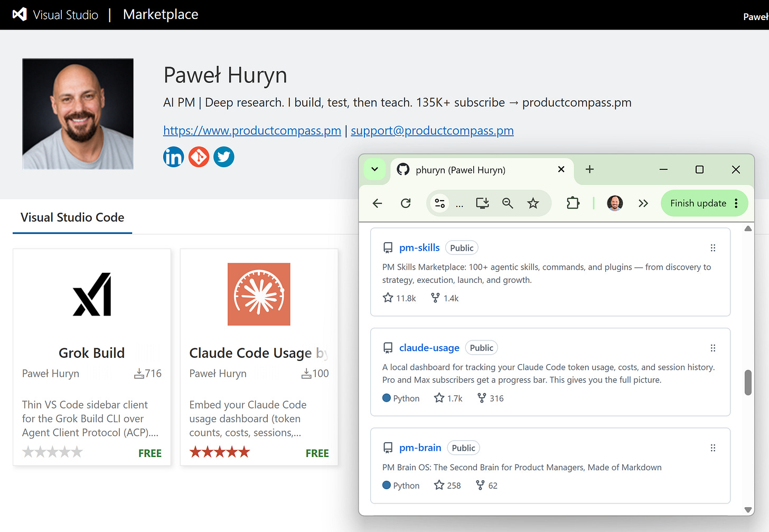Click the scrollbar up arrow in browser
Screen dimensions: 769x532
click(748, 229)
